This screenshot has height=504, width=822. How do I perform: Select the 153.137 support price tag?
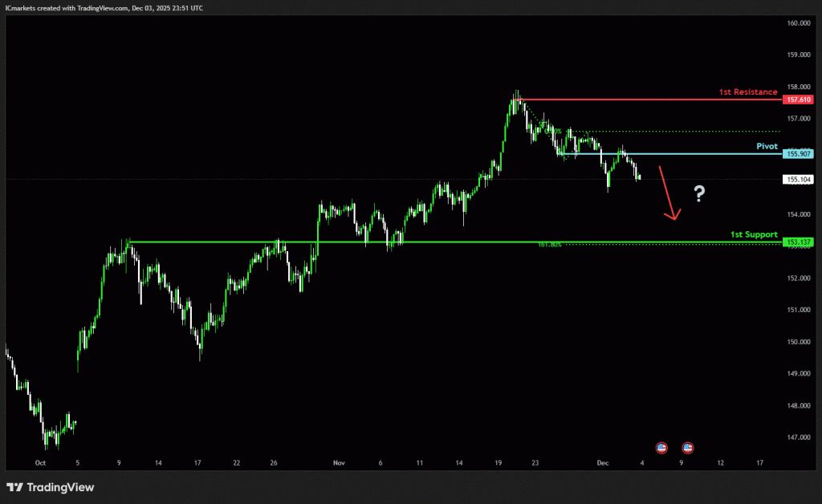tap(797, 242)
